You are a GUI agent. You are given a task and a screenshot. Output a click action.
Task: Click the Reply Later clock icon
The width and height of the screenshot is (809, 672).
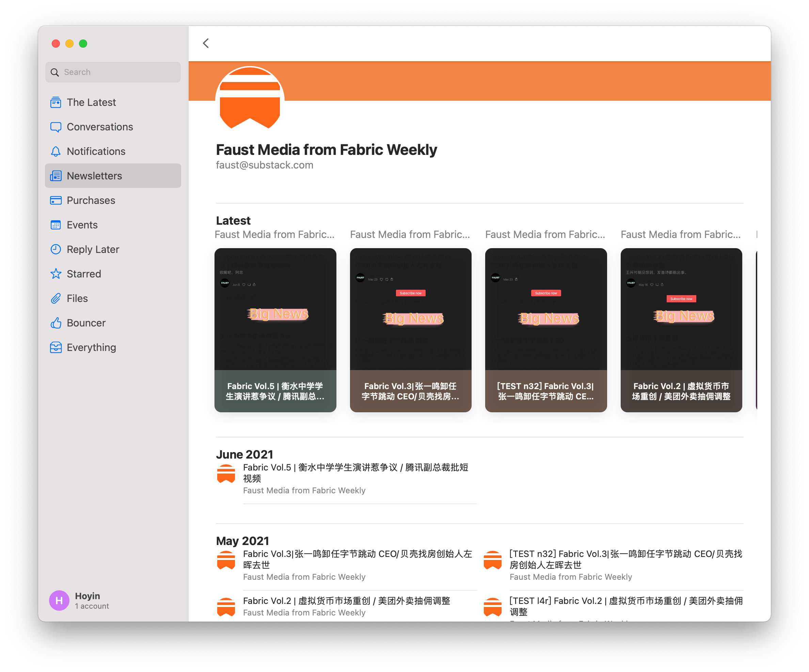pyautogui.click(x=56, y=249)
